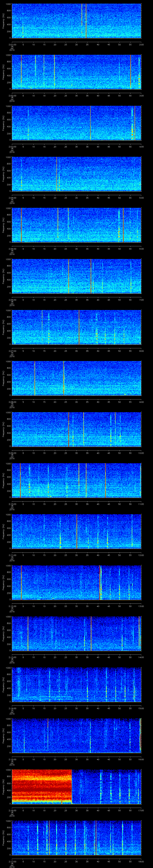Click the "2:01:00" start time label
The width and height of the screenshot is (153, 868).
click(12, 44)
